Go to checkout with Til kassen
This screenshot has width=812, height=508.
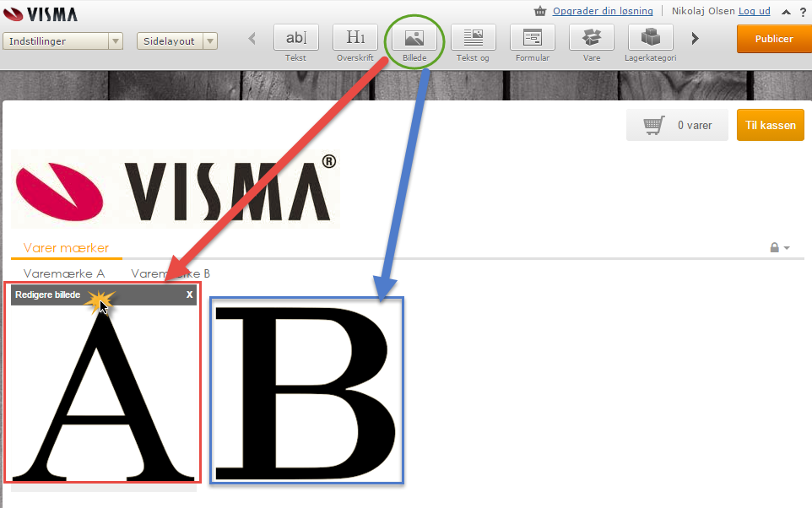tap(771, 125)
